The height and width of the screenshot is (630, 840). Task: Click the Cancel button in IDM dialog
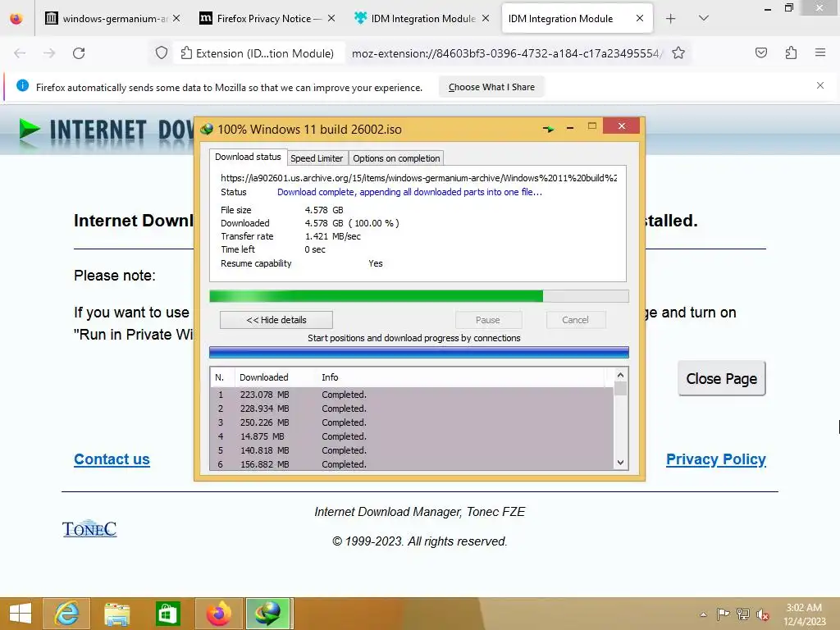point(575,320)
